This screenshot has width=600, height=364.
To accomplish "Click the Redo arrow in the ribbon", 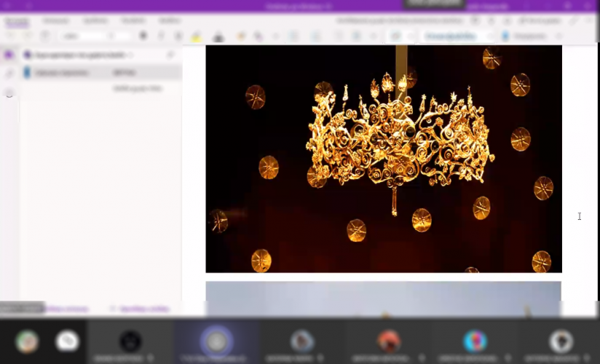I will pos(27,36).
